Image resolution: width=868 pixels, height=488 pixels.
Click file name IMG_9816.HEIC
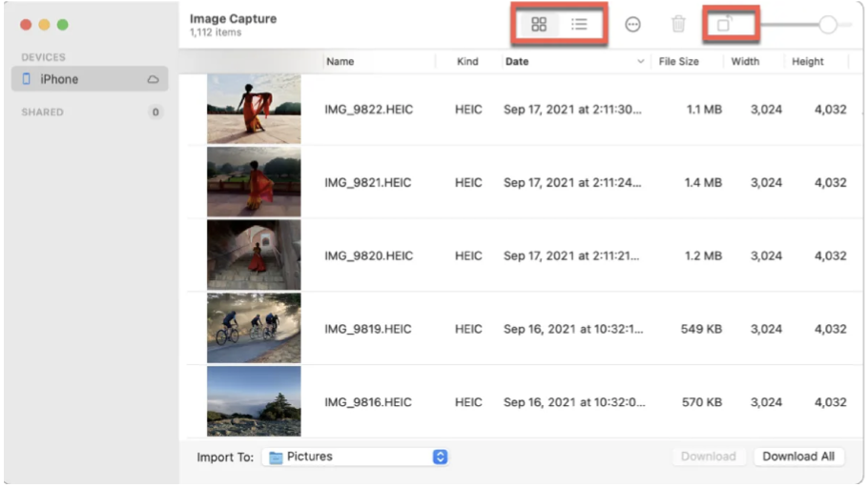click(x=368, y=401)
